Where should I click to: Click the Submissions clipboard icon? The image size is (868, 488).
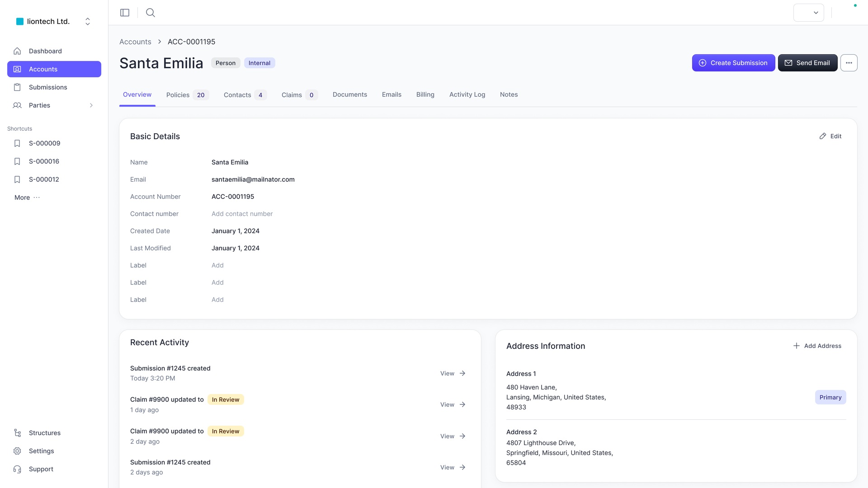[17, 87]
